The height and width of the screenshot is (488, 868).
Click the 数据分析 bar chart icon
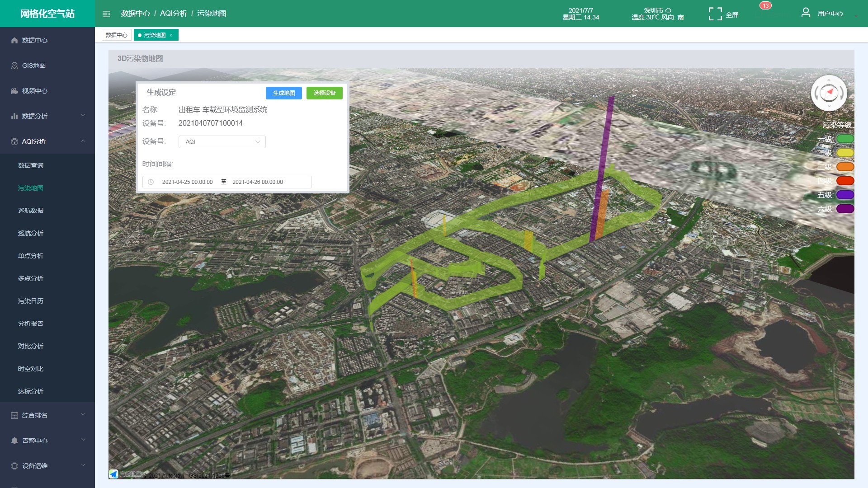point(14,116)
